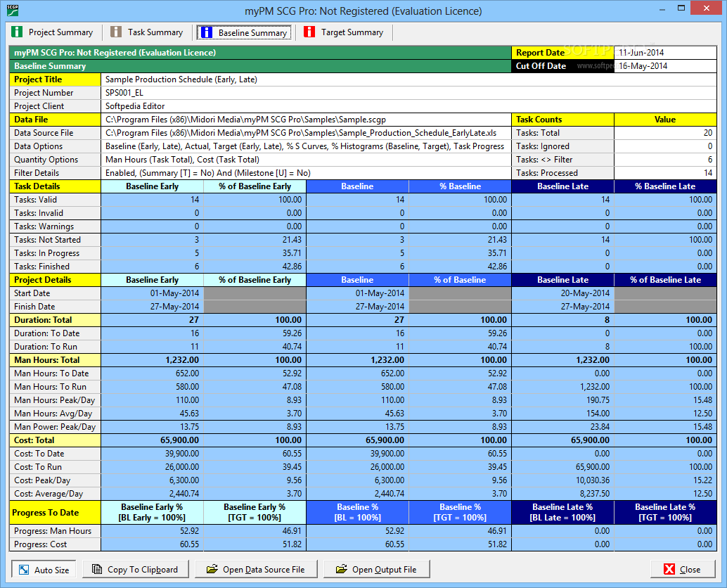Click the red X icon on Close

669,569
